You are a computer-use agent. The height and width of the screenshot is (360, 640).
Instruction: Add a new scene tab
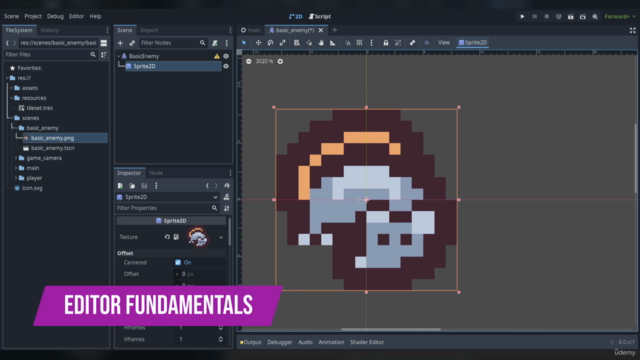335,30
